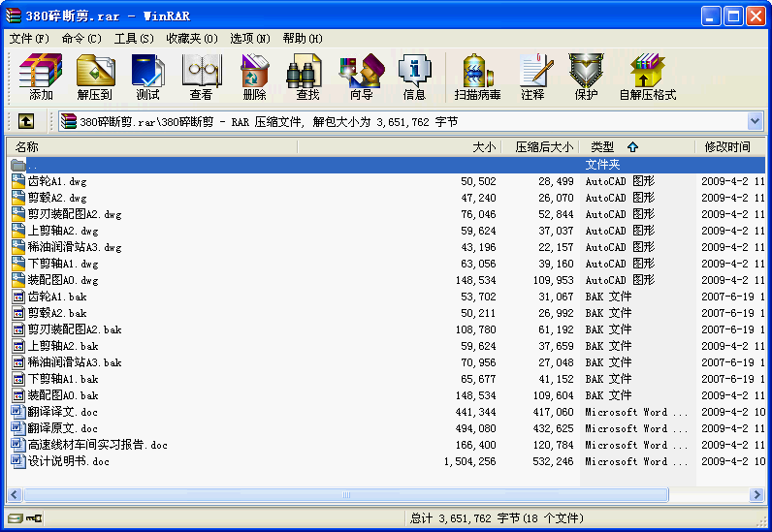Click horizontal scrollbar right arrow
This screenshot has height=532, width=772.
point(756,494)
